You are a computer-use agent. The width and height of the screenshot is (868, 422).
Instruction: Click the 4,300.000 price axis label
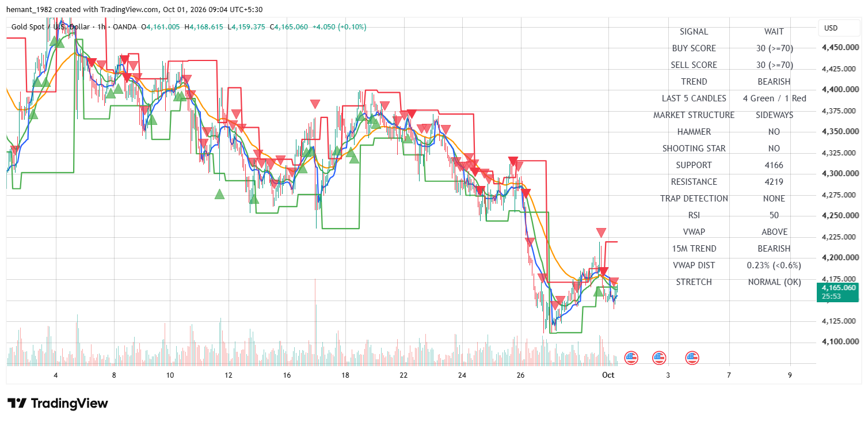[x=841, y=174]
